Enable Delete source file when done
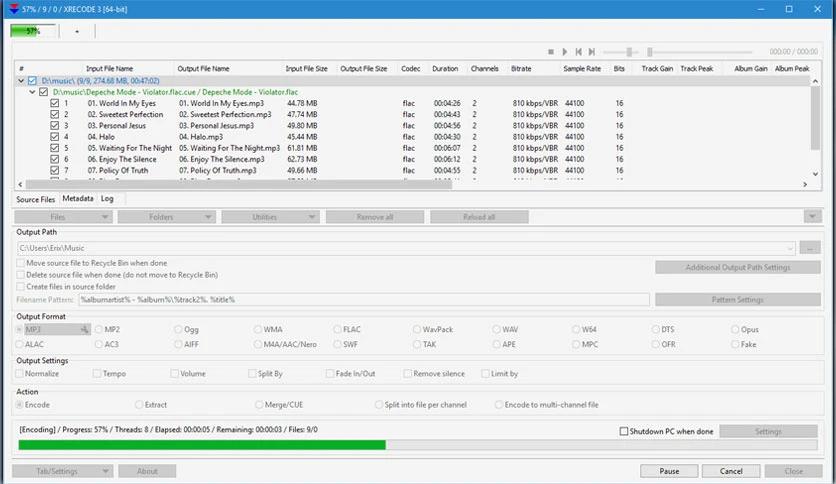This screenshot has height=484, width=836. coord(20,275)
